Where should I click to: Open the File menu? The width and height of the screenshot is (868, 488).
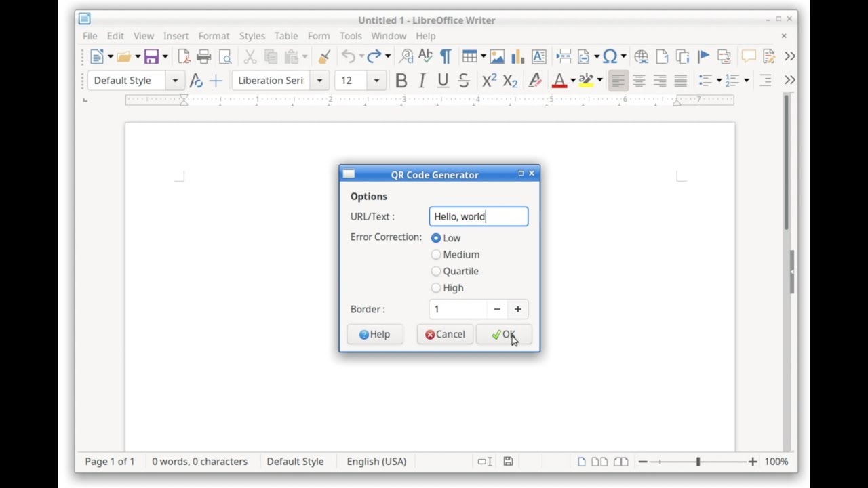click(90, 36)
